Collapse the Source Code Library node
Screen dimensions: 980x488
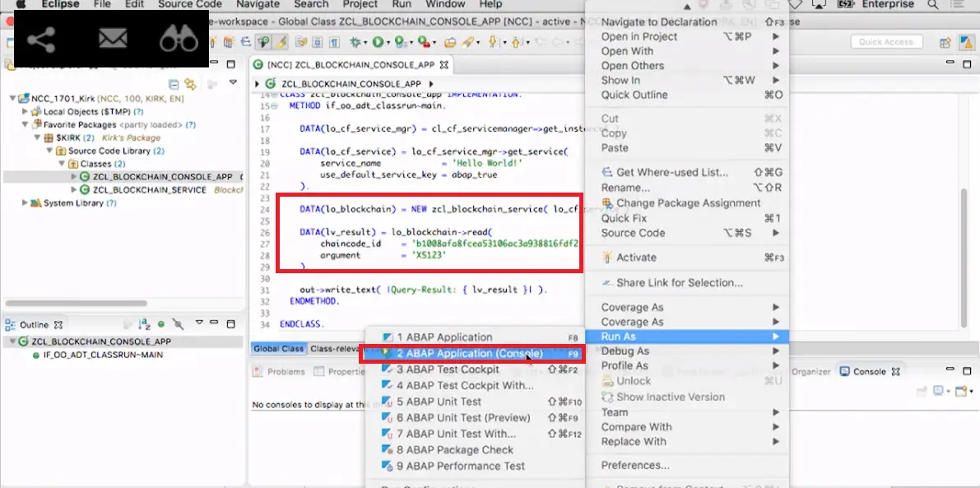49,151
